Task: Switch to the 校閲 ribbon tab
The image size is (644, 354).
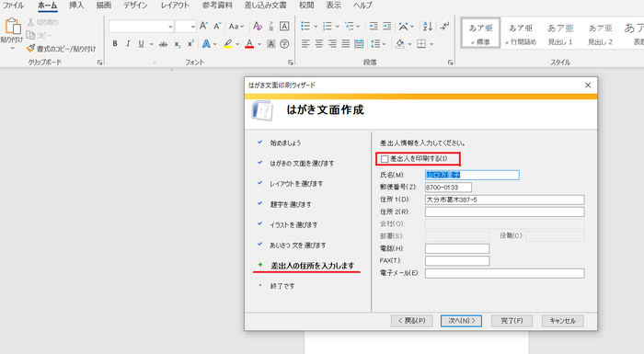Action: click(x=306, y=6)
